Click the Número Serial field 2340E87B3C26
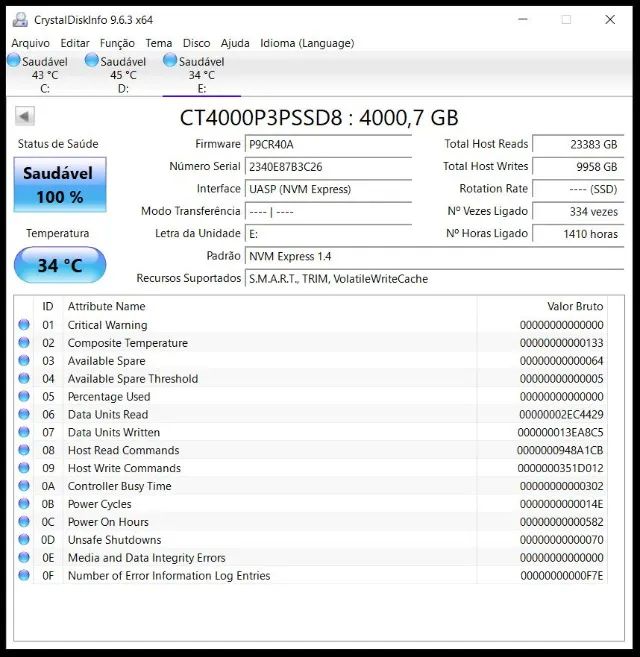Viewport: 640px width, 657px height. (x=328, y=167)
